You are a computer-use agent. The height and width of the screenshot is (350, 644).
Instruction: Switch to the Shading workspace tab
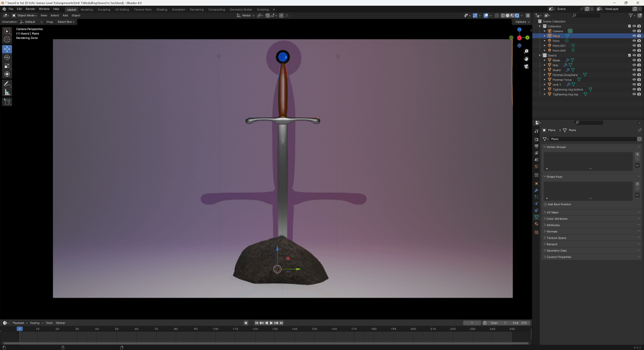pos(162,9)
